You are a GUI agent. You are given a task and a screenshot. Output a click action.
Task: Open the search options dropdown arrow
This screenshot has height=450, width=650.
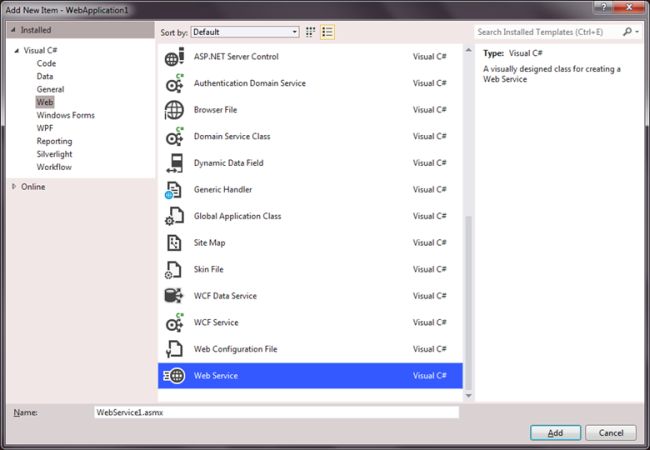pos(637,32)
